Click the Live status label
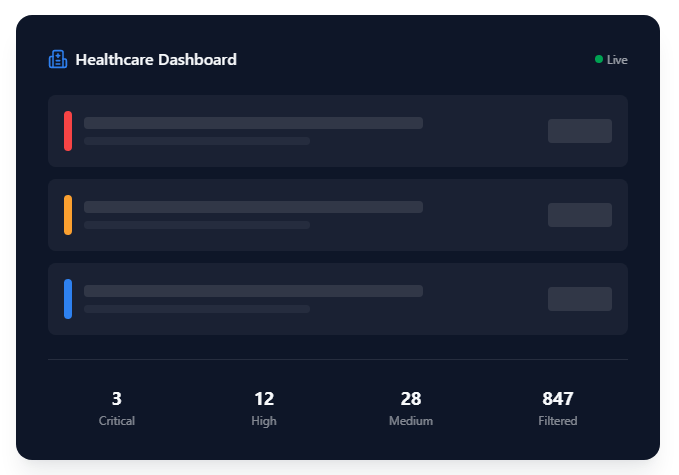The width and height of the screenshot is (679, 475). click(617, 60)
